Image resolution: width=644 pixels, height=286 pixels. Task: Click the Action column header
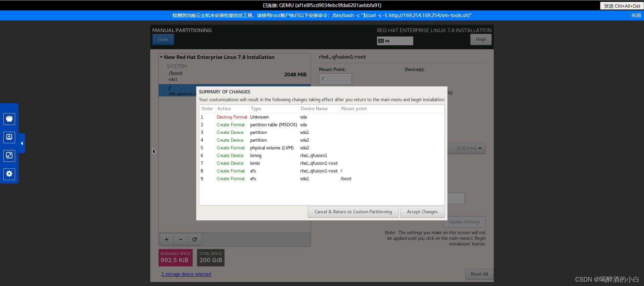coord(232,109)
